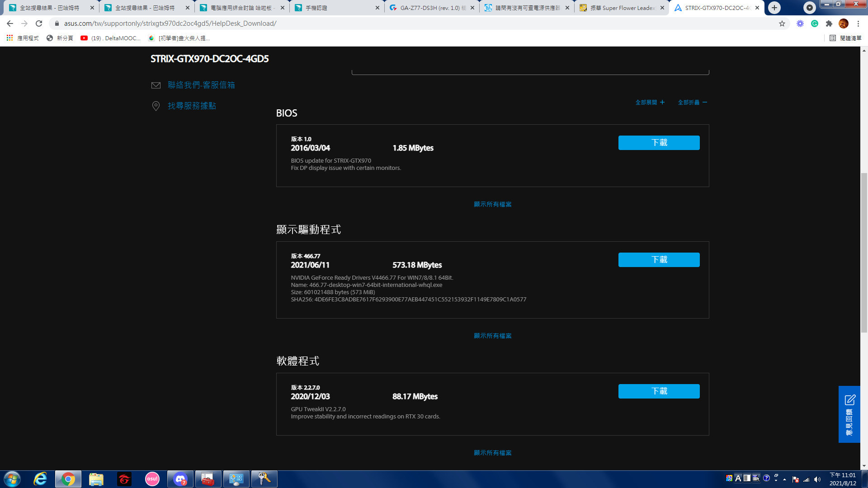This screenshot has height=488, width=868.
Task: Click the mail envelope icon
Action: click(x=156, y=85)
